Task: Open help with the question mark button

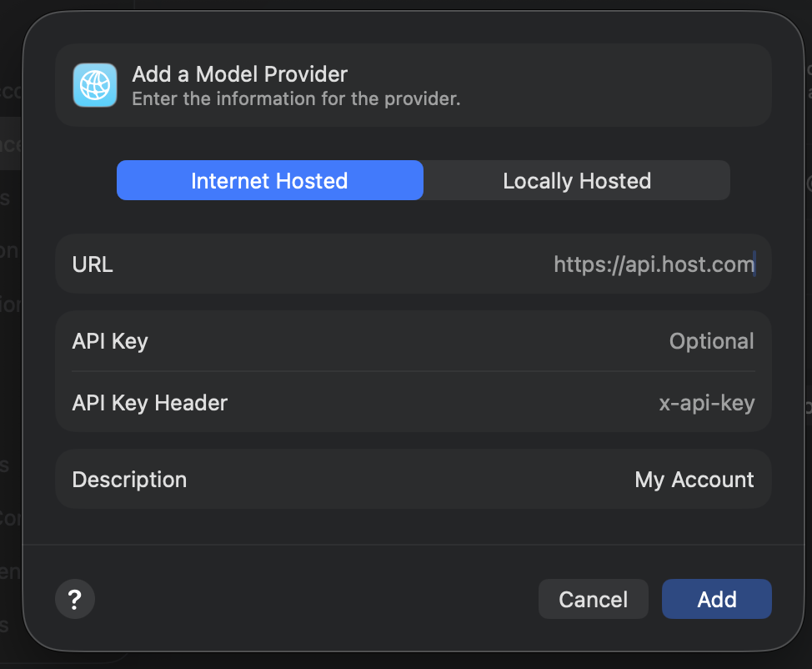Action: [x=75, y=599]
